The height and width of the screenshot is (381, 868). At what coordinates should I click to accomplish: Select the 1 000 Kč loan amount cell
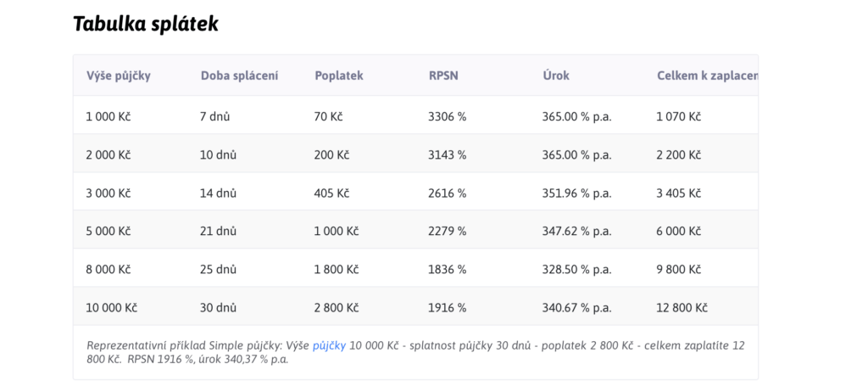(108, 117)
